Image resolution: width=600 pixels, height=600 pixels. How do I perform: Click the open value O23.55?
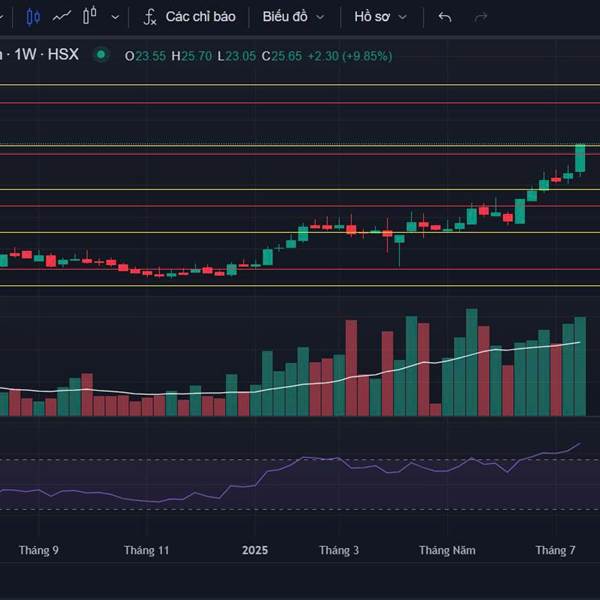coord(145,56)
